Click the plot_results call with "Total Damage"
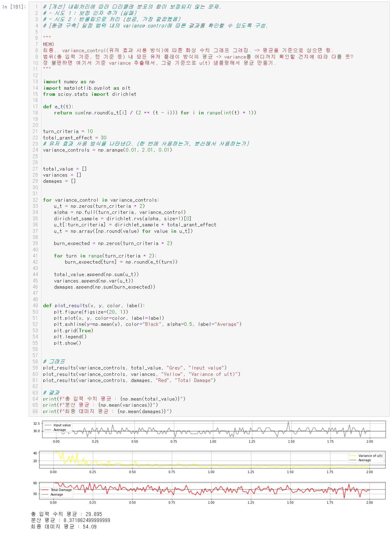Viewport: 392px width, 533px height. 129,380
